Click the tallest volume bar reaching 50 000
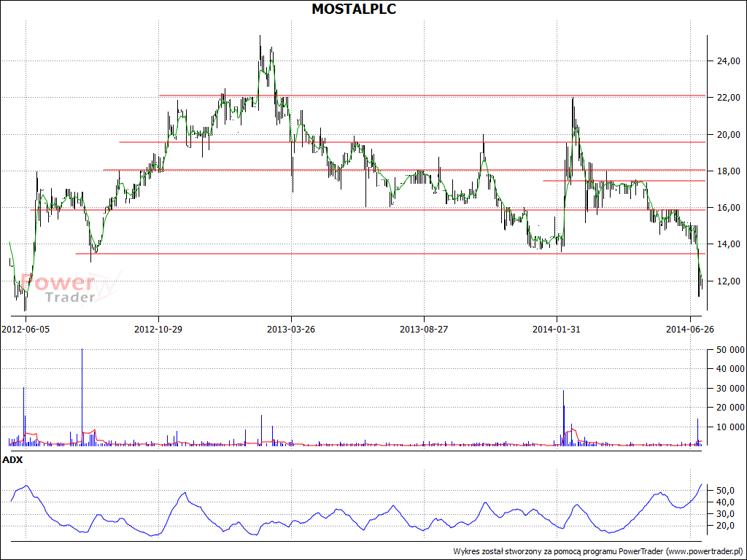 click(x=82, y=397)
